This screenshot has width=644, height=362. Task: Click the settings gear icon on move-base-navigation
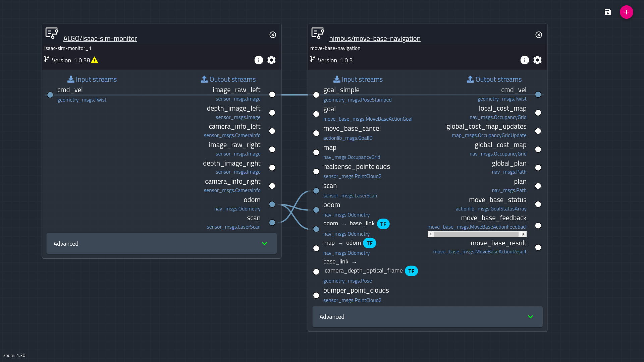coord(537,60)
